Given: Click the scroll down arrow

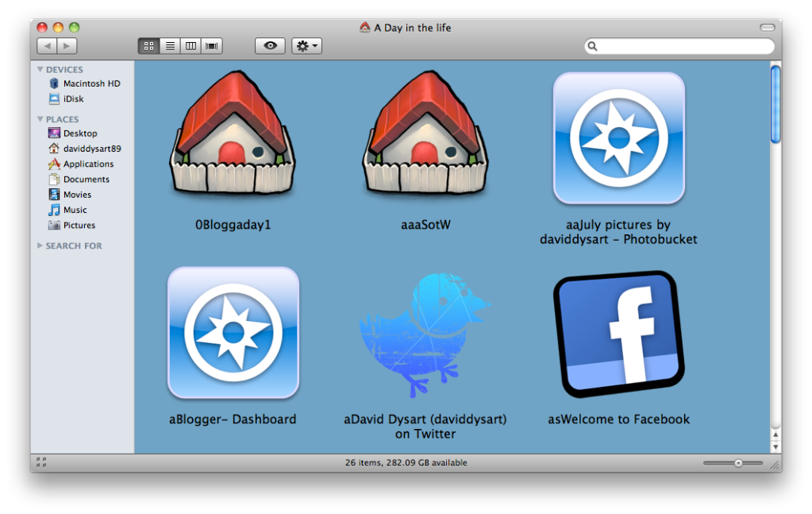Looking at the screenshot, I should 775,446.
